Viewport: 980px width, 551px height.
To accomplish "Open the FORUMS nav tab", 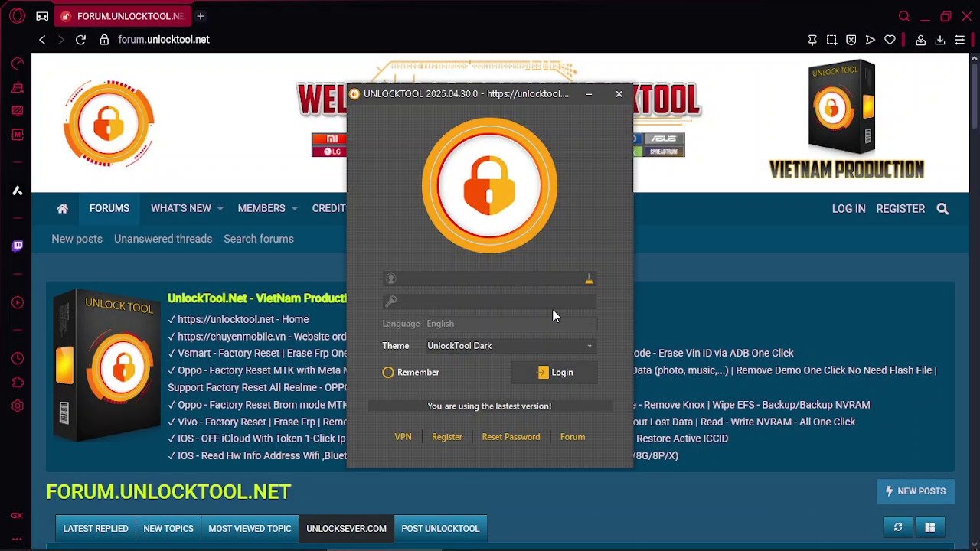I will (x=109, y=208).
